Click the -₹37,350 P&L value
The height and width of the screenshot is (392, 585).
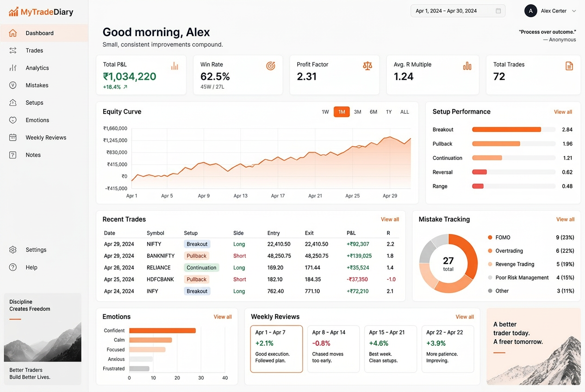[357, 279]
